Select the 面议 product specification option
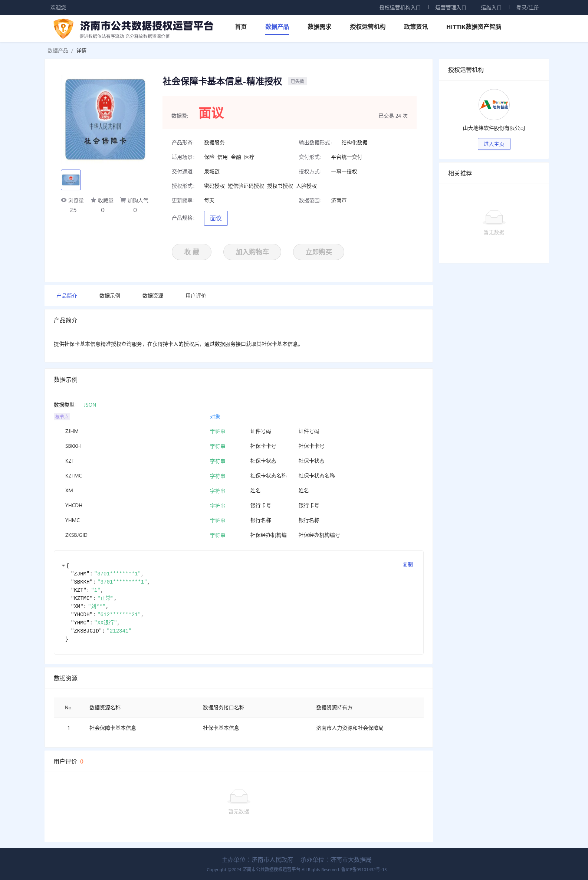This screenshot has height=880, width=588. coord(216,218)
